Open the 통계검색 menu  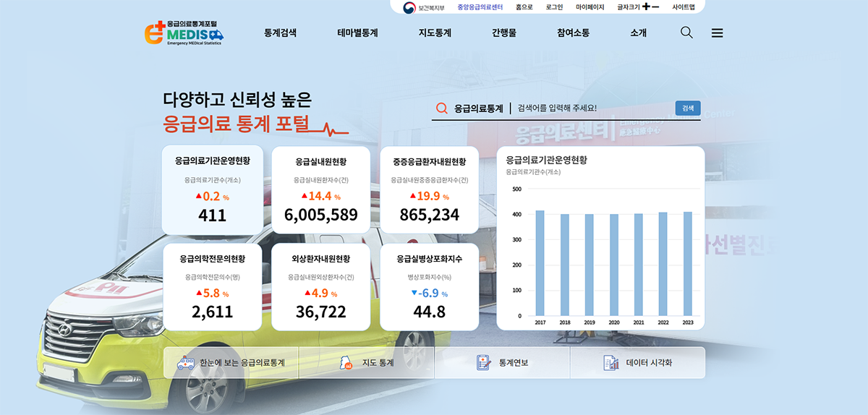280,33
